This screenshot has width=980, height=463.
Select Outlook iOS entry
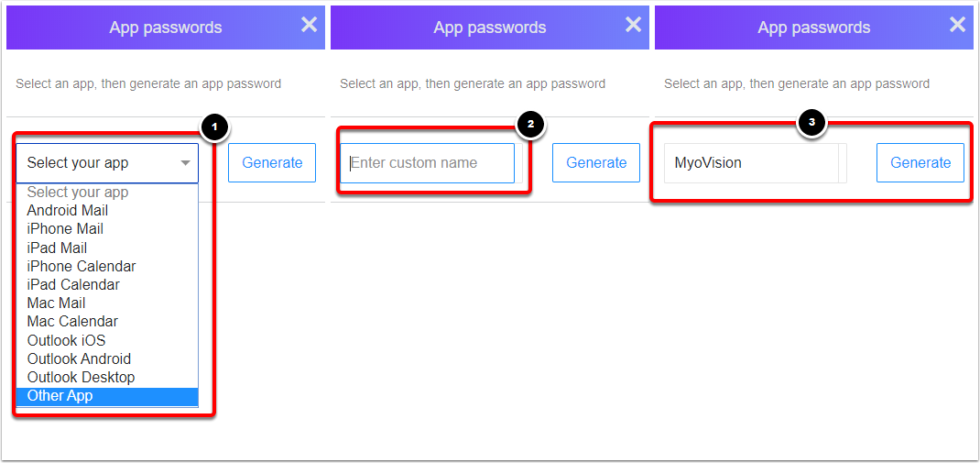point(66,340)
